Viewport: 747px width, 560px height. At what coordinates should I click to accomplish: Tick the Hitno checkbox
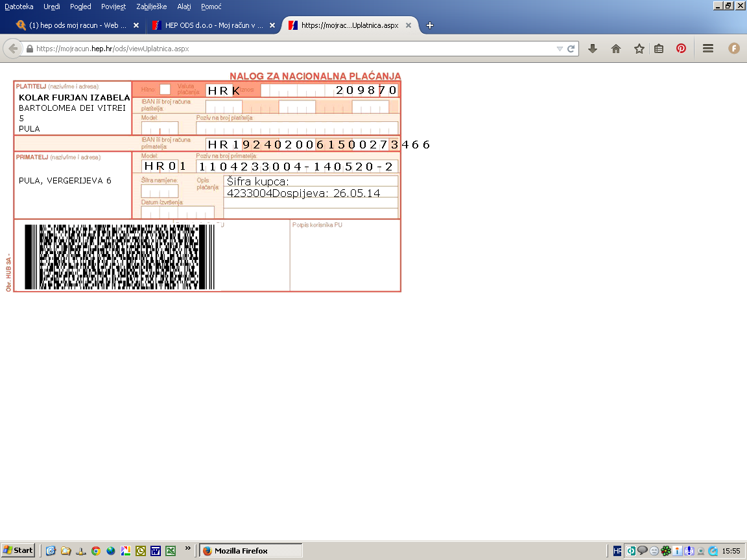[165, 89]
